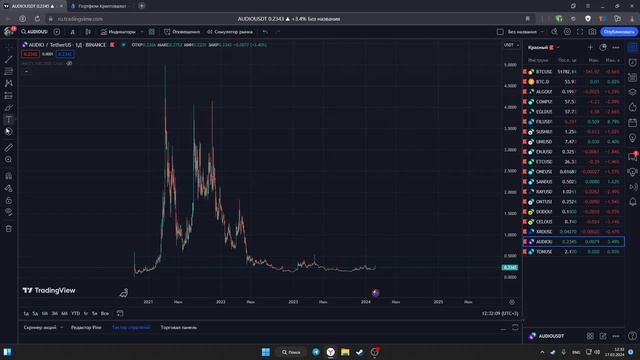Toggle fullscreen mode icon
The width and height of the screenshot is (640, 360).
point(580,32)
